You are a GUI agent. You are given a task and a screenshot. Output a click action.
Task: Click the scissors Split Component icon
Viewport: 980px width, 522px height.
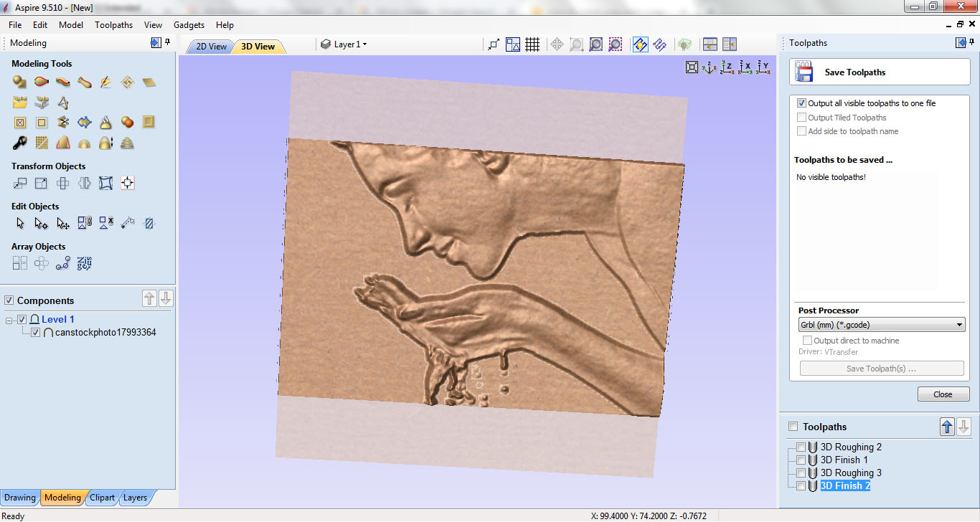click(x=63, y=123)
